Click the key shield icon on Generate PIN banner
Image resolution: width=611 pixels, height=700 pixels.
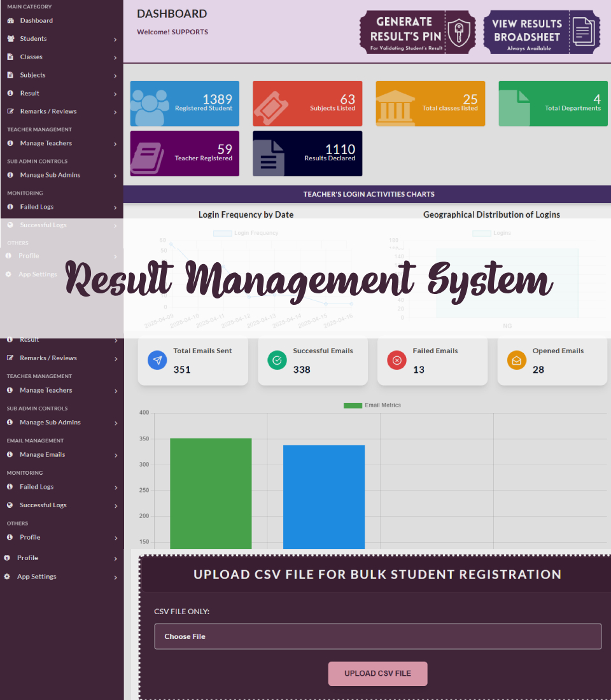click(x=459, y=33)
